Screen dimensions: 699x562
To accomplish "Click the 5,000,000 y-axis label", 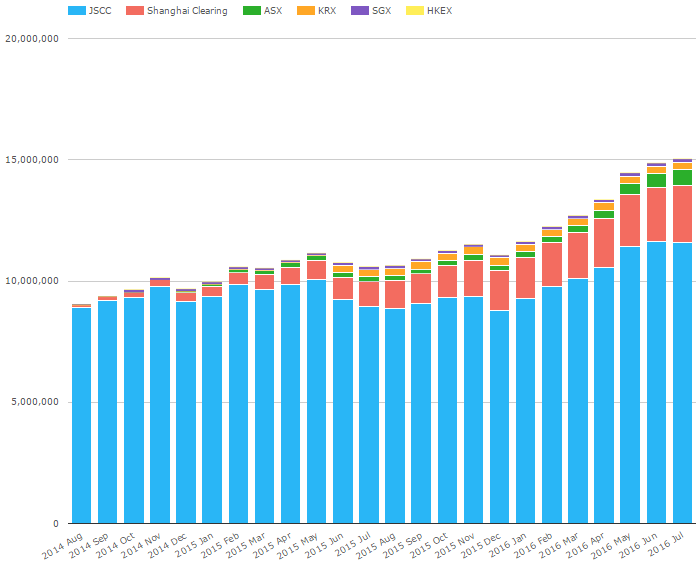I will 35,402.
